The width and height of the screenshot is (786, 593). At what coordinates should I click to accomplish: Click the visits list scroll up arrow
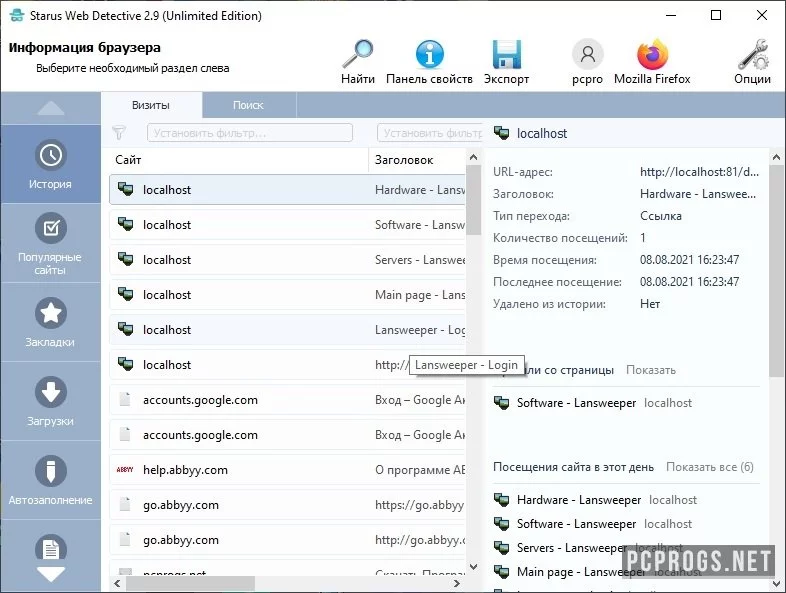click(473, 157)
